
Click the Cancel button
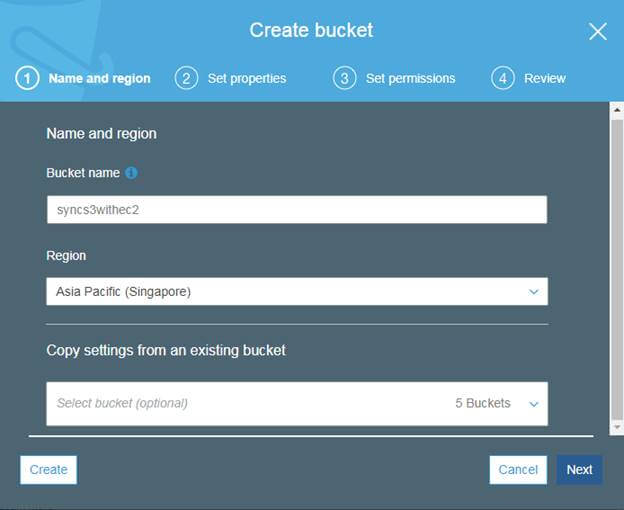518,470
